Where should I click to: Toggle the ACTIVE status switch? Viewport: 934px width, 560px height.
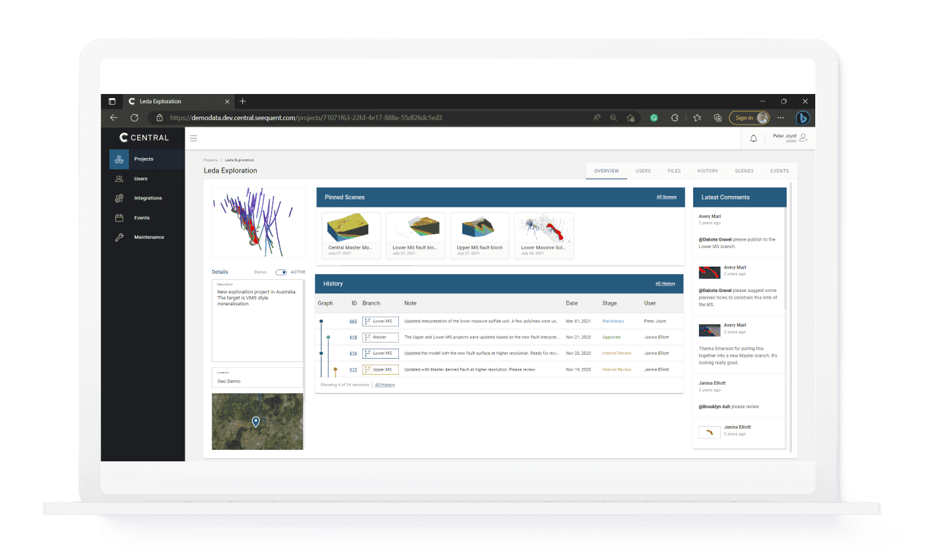[x=282, y=272]
